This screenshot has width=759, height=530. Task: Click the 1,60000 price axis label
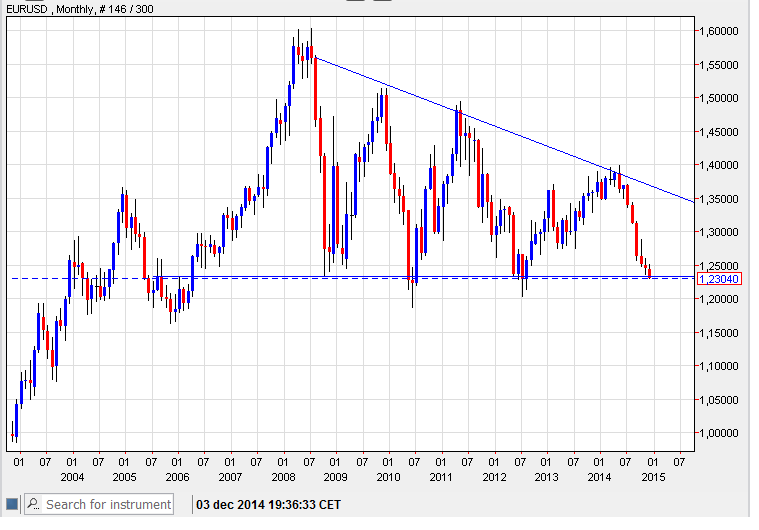coord(720,31)
